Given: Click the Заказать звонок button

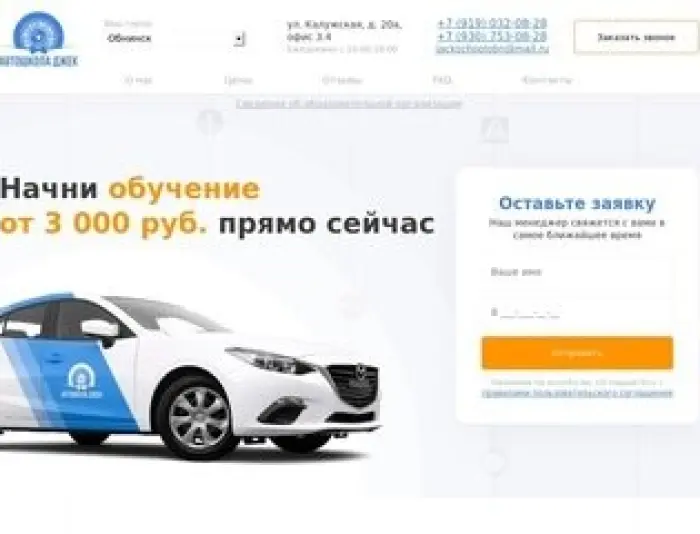Looking at the screenshot, I should tap(636, 37).
